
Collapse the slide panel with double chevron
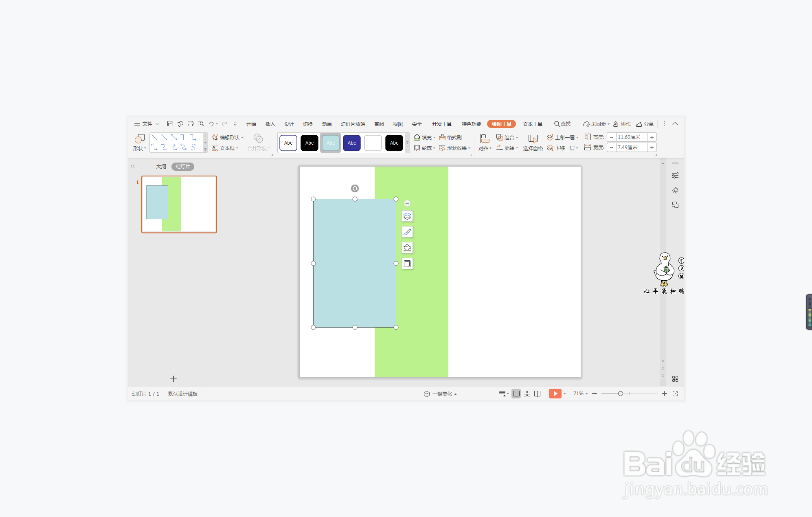tap(132, 166)
